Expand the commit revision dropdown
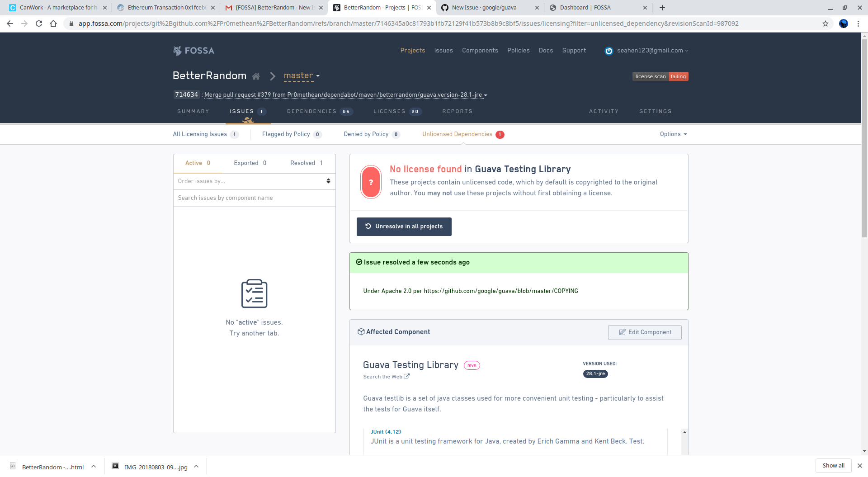Screen dimensions: 868x477 (486, 95)
